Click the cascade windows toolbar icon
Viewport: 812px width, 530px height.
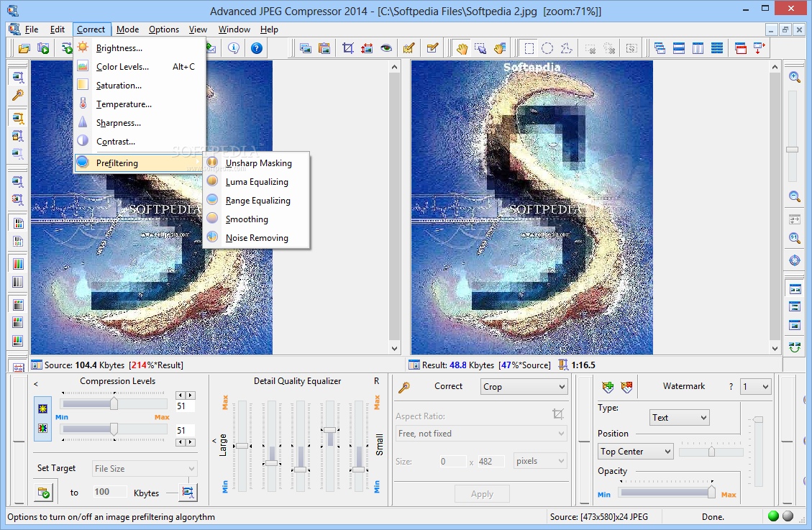point(660,49)
